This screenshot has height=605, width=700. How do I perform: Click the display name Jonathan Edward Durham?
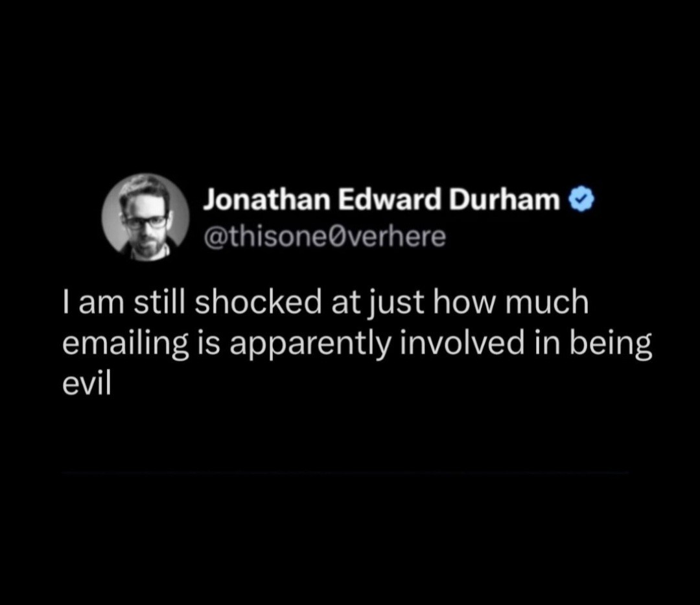click(382, 200)
